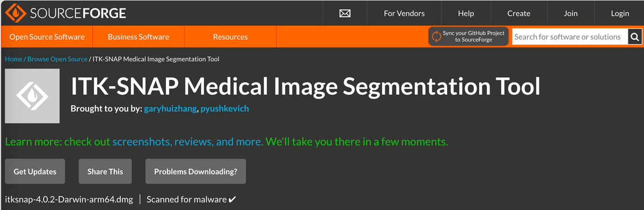Click the Login link
The height and width of the screenshot is (210, 644).
pos(620,13)
